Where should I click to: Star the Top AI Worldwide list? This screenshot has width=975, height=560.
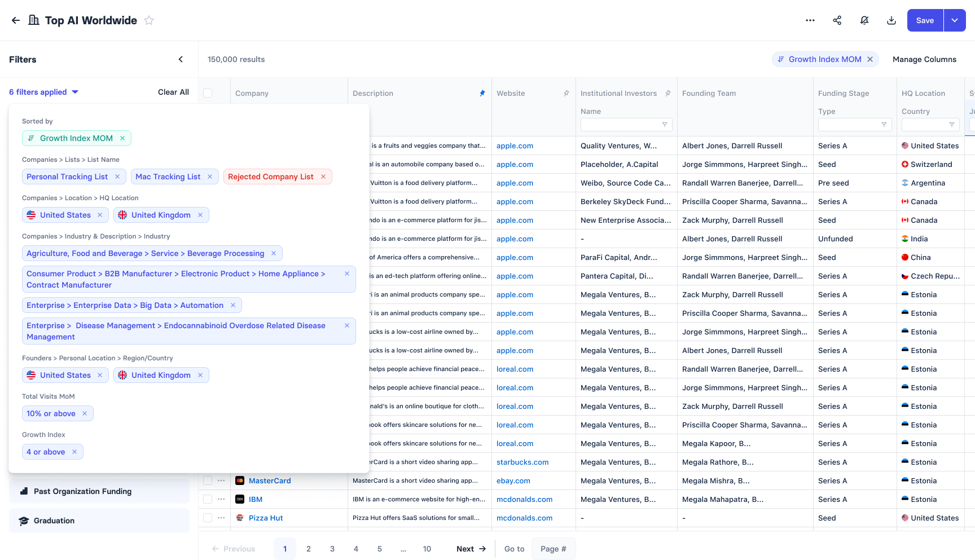click(149, 20)
